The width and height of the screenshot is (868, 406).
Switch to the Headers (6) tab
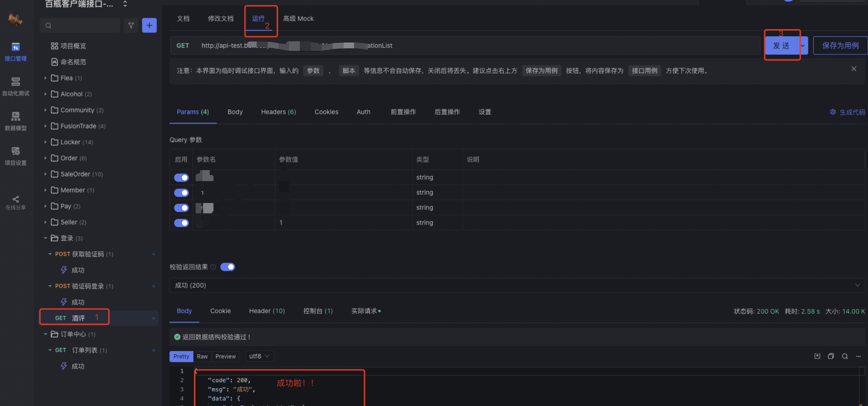[x=278, y=112]
